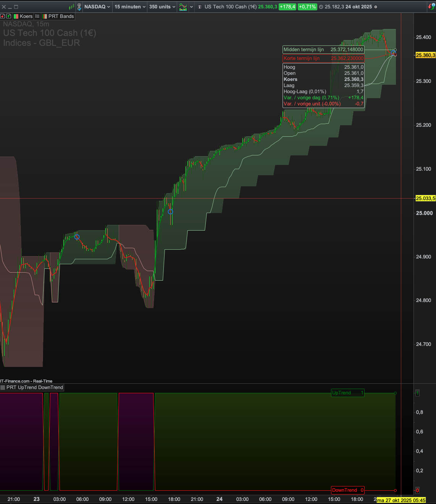Click the 24.700 price axis label
This screenshot has height=504, width=436.
(423, 344)
